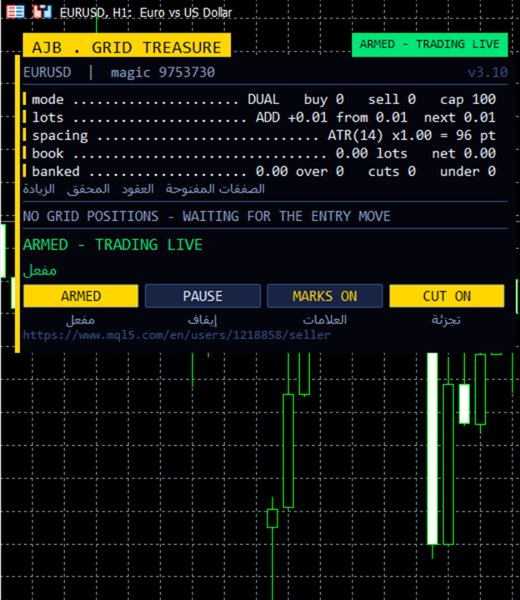Click the 'lots' row ADD +0.01

pyautogui.click(x=259, y=117)
